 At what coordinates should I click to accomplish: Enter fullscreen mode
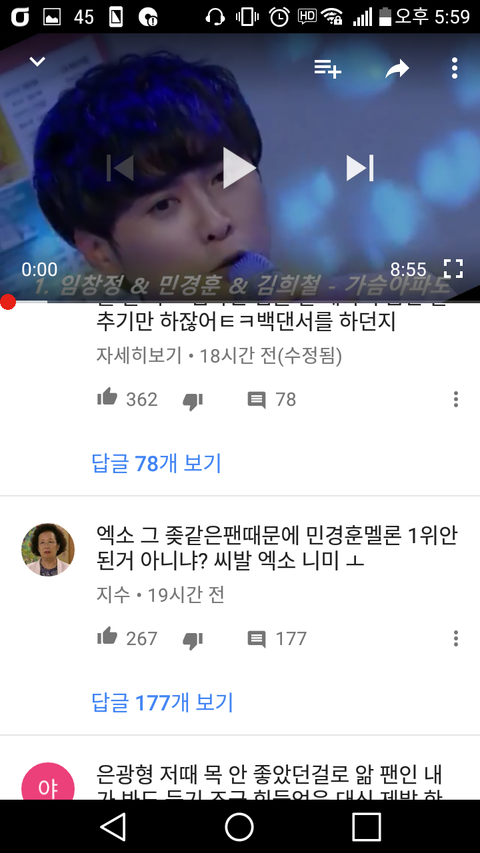coord(453,269)
